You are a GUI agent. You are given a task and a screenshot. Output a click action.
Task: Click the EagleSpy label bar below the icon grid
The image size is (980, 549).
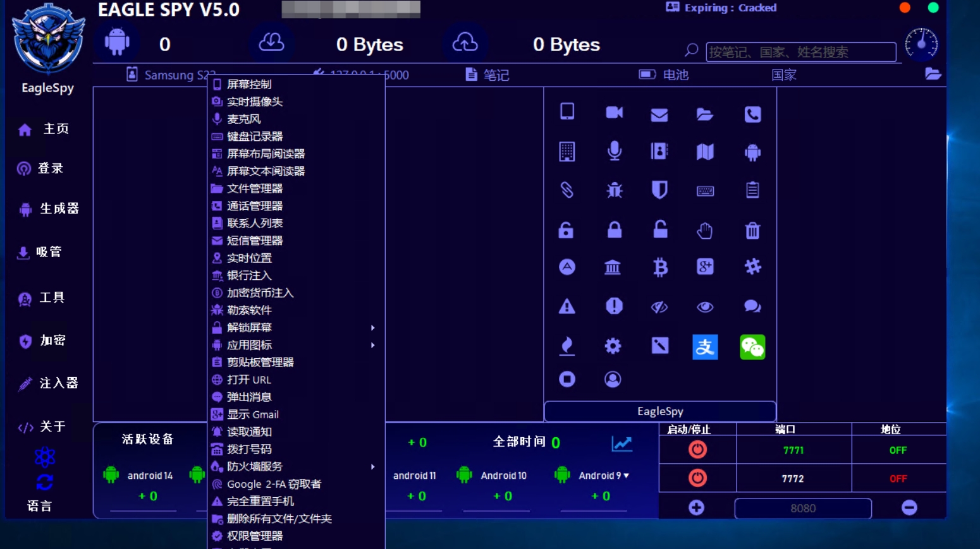660,411
